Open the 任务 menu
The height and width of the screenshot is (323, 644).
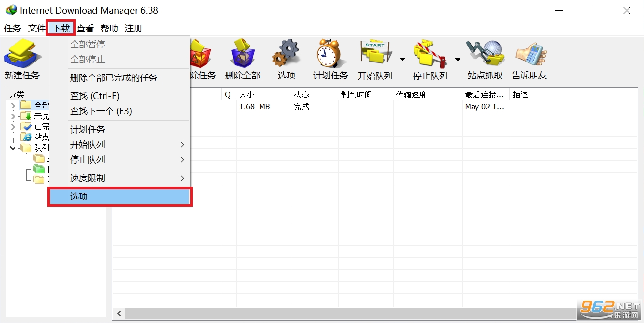[13, 29]
